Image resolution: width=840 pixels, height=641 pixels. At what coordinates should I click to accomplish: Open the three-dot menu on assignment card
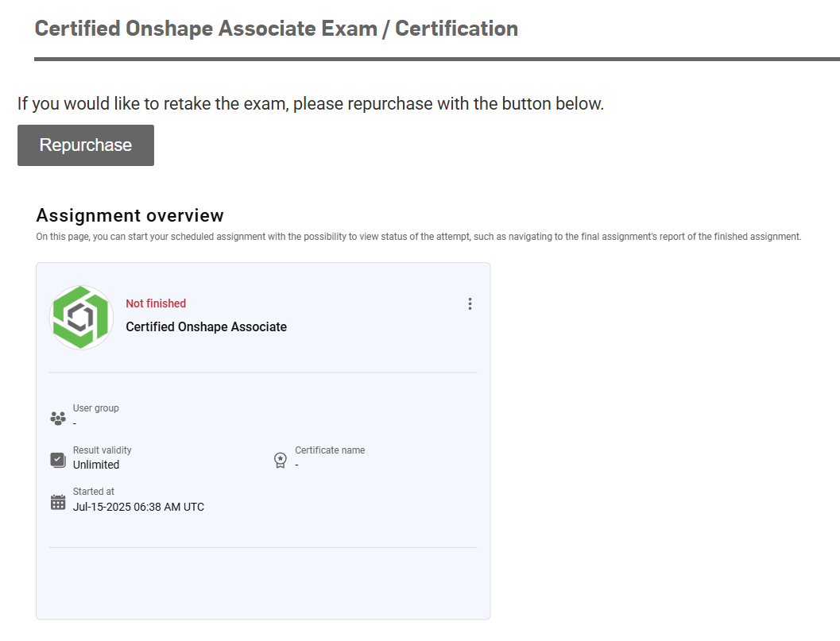click(x=470, y=304)
